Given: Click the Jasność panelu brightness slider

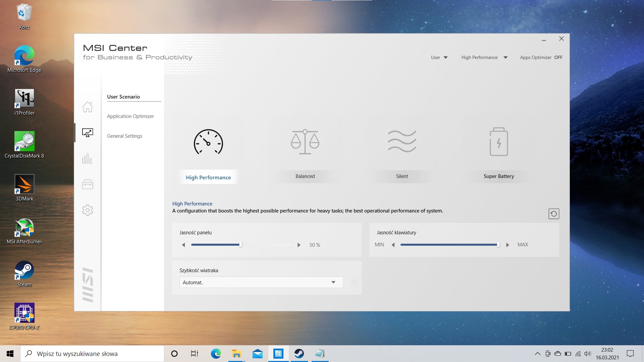Looking at the screenshot, I should click(240, 245).
